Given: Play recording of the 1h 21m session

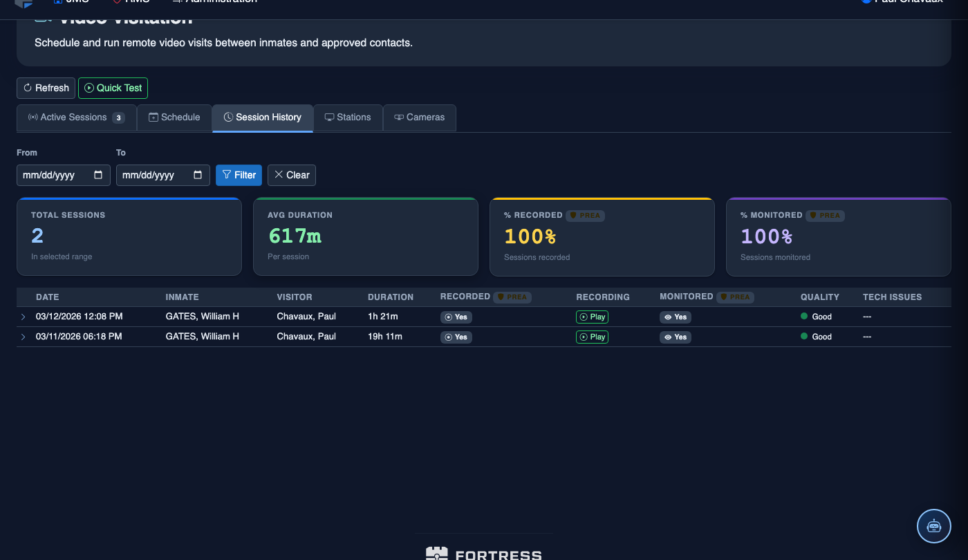Looking at the screenshot, I should pos(592,317).
